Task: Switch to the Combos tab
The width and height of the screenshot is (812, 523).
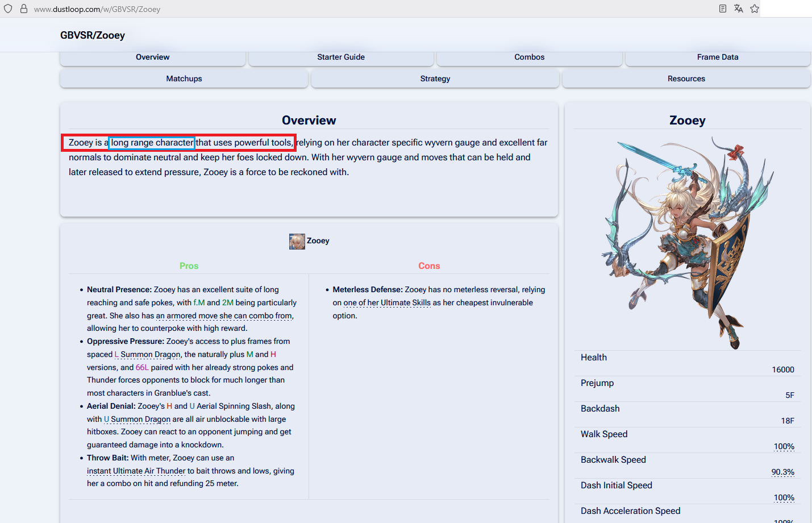Action: pyautogui.click(x=530, y=57)
